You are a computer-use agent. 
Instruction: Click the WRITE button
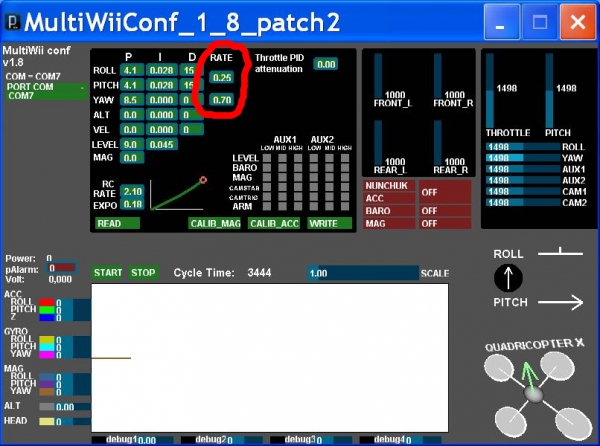329,223
